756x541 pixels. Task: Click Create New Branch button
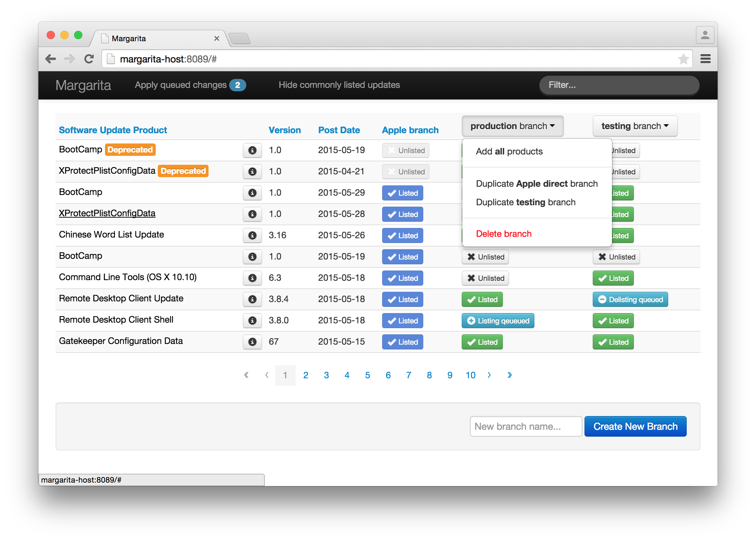[x=635, y=426]
